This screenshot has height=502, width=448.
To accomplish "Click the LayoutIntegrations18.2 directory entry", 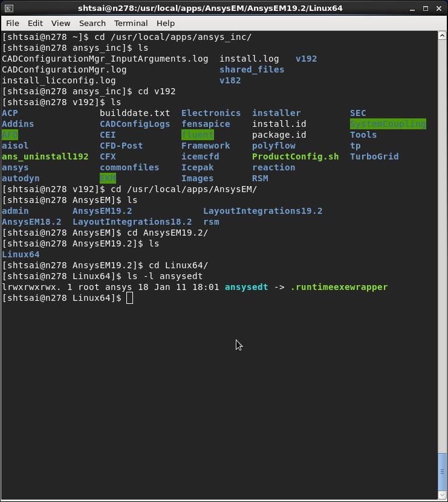I will pyautogui.click(x=132, y=222).
